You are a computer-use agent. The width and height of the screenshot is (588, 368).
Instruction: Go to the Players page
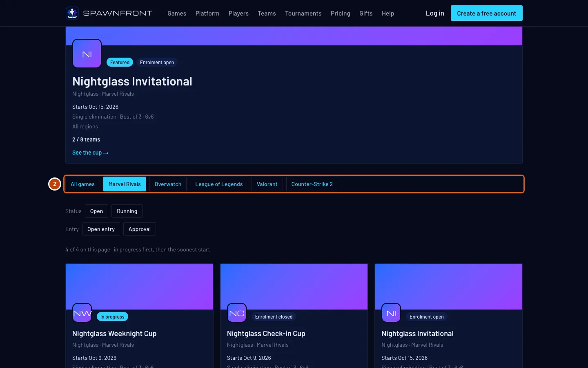238,13
